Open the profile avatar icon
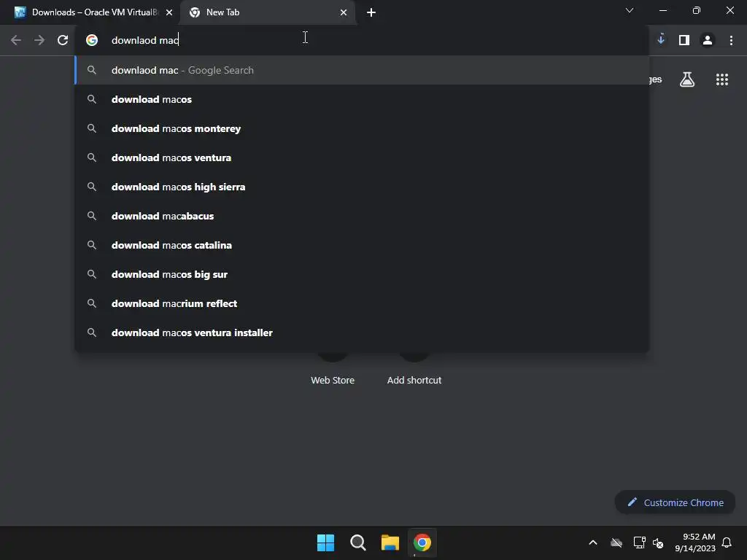747x560 pixels. 708,40
